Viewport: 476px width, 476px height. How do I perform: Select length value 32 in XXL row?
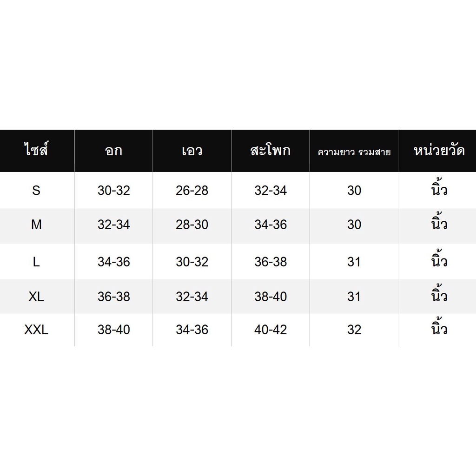coord(354,330)
